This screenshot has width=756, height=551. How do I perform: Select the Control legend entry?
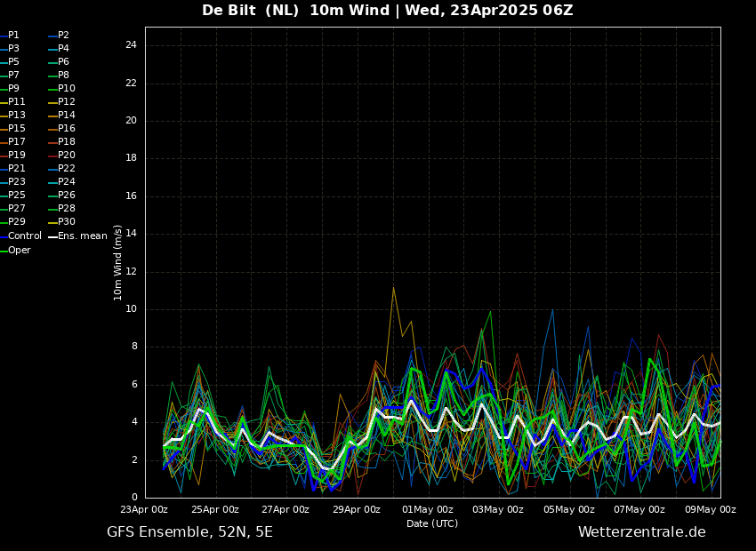tap(24, 236)
